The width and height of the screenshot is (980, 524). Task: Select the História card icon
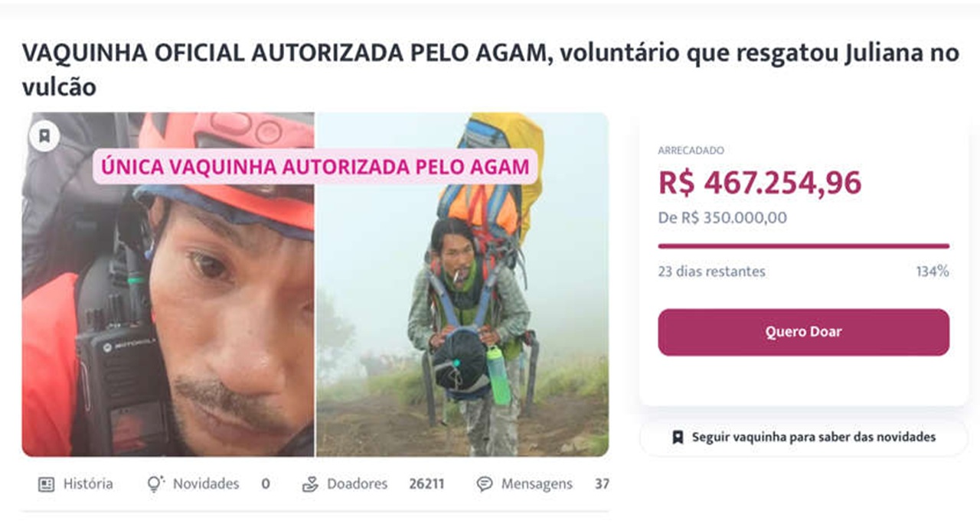pyautogui.click(x=47, y=483)
